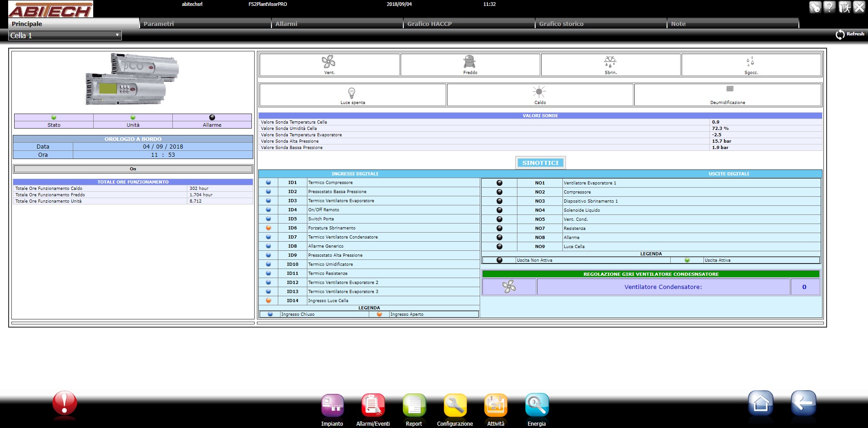Screen dimensions: 868x428
Task: Open the Energia icon
Action: (x=537, y=405)
